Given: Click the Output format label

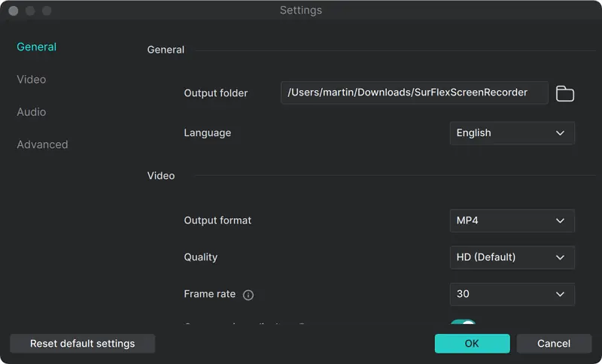Looking at the screenshot, I should [x=217, y=220].
